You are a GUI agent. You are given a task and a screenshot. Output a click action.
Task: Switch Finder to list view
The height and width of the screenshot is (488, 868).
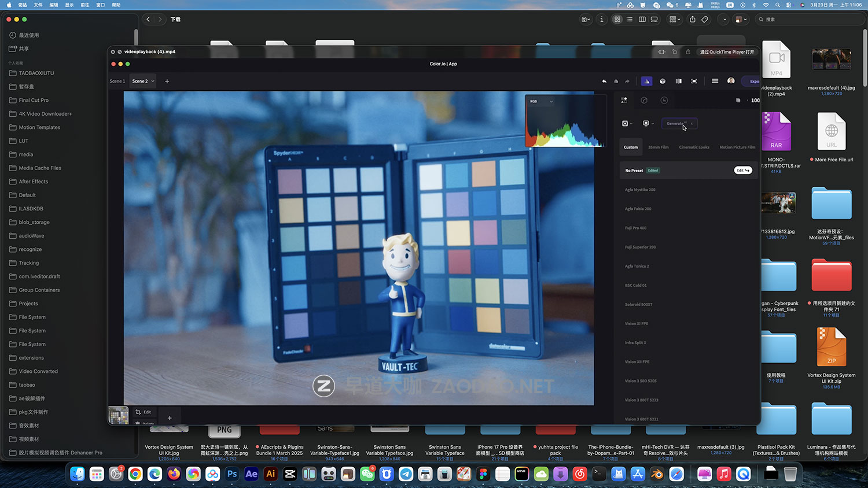click(630, 19)
